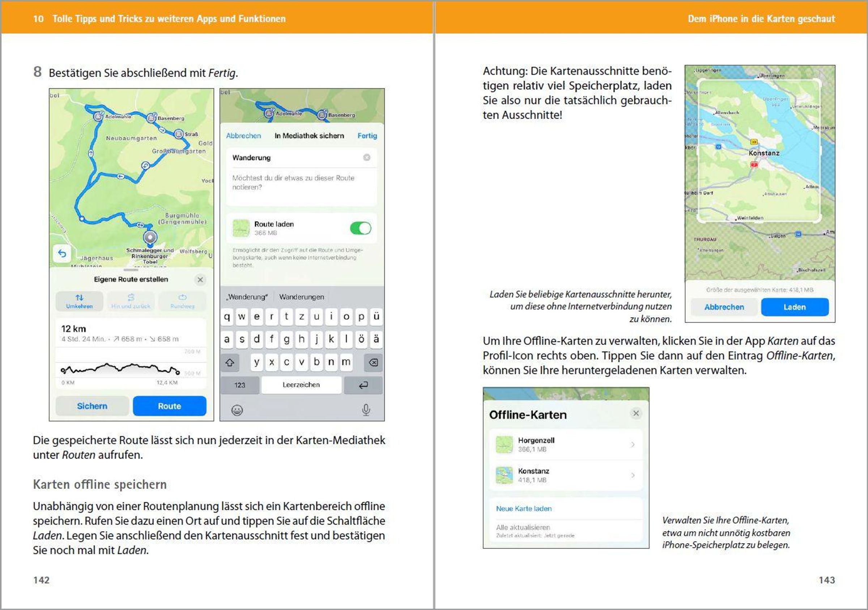Close the Eigene Route erstellen panel
The height and width of the screenshot is (610, 868).
(x=200, y=280)
